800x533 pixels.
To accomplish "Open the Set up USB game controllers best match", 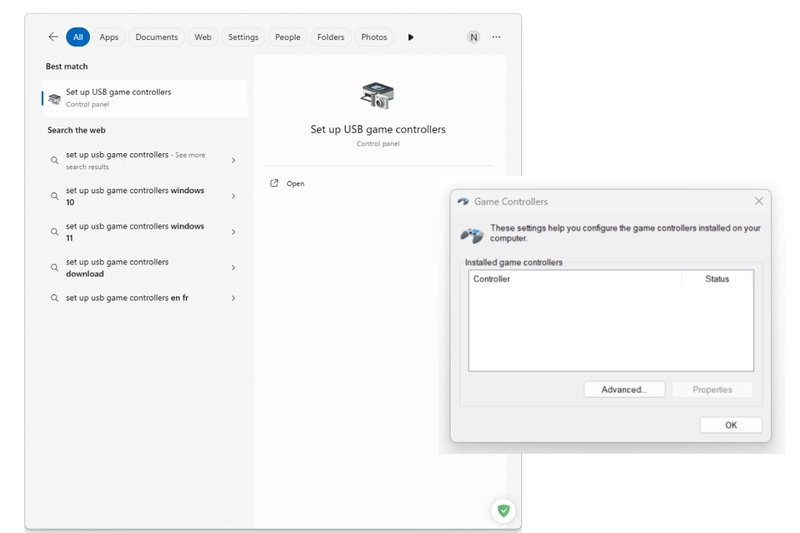I will coord(144,98).
